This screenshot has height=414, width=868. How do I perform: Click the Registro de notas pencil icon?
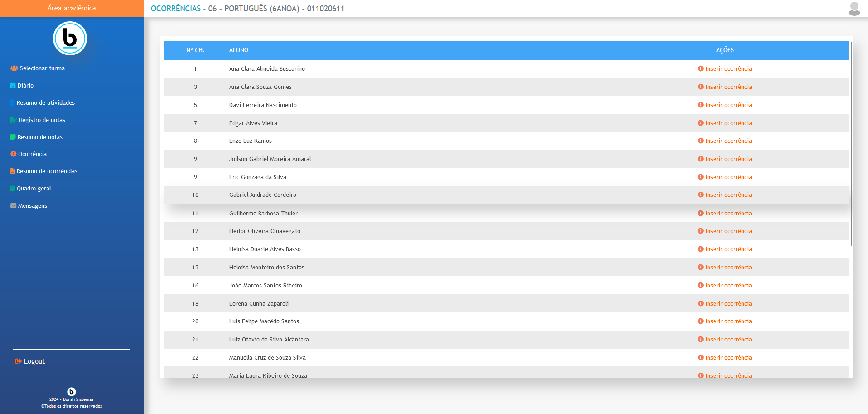(14, 120)
